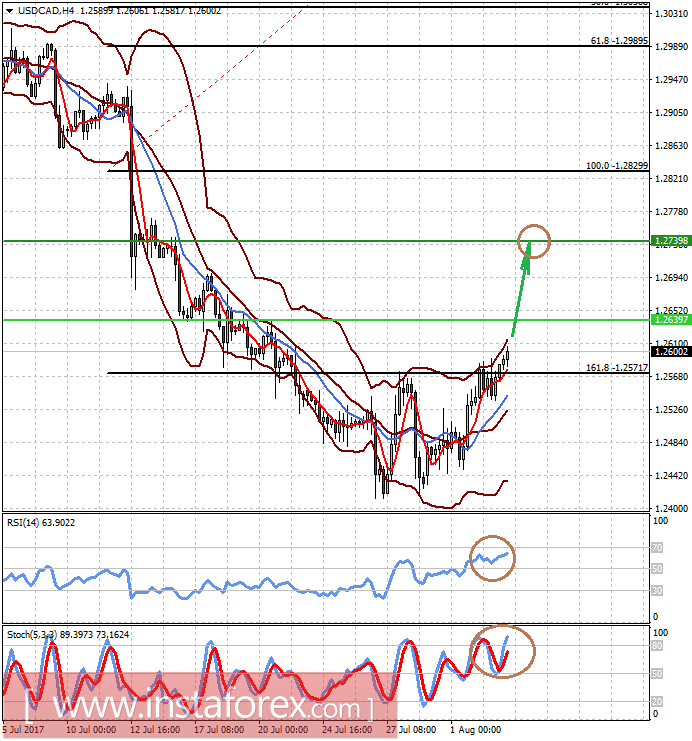Viewport: 692px width, 741px height.
Task: Click the 1.26520 price axis label
Action: click(x=671, y=310)
